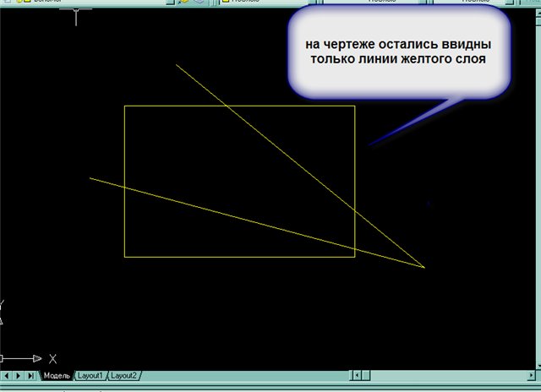Click the callout text about yellow layer lines
Screen dimensions: 541x392
[x=399, y=52]
